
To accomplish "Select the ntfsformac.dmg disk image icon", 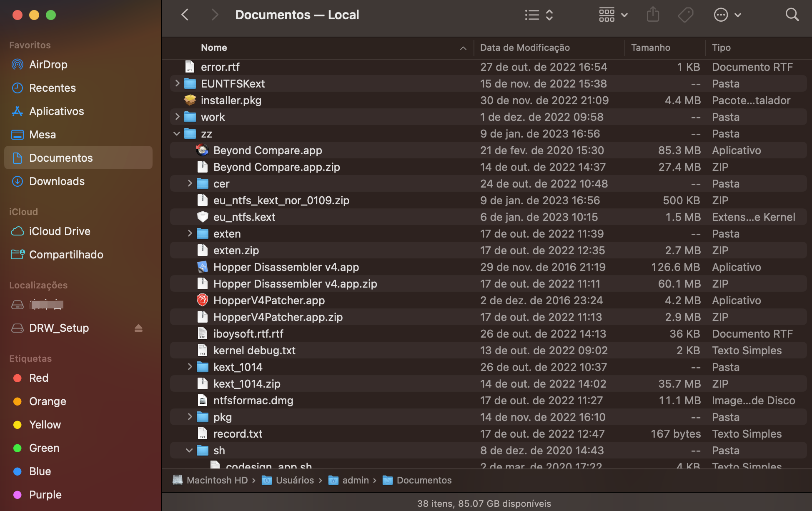I will pos(202,400).
